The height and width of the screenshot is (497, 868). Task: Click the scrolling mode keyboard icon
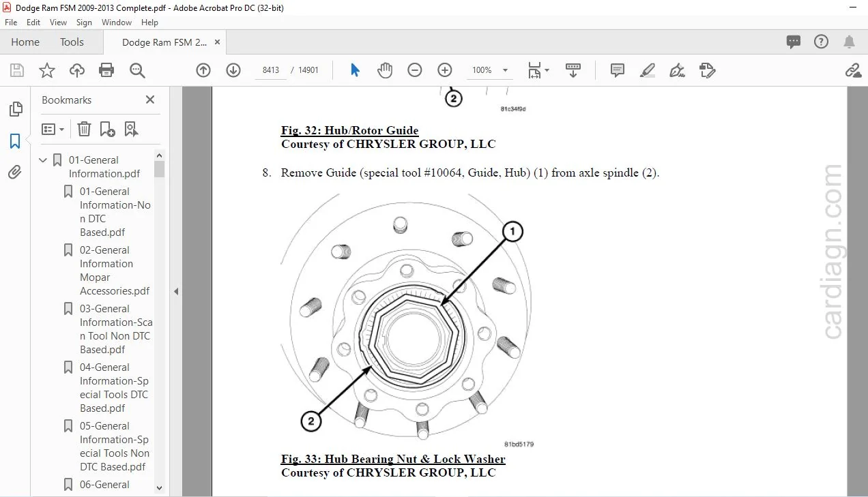coord(573,70)
